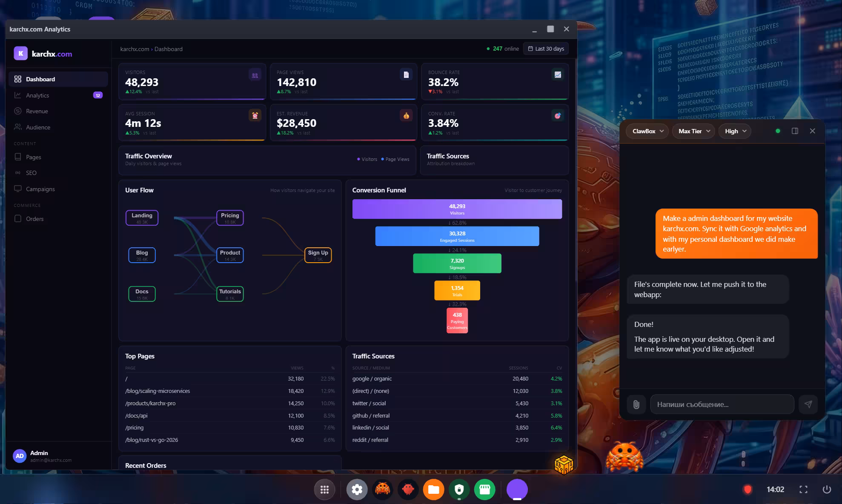This screenshot has height=504, width=842.
Task: Select Pages under Content
Action: click(x=58, y=157)
